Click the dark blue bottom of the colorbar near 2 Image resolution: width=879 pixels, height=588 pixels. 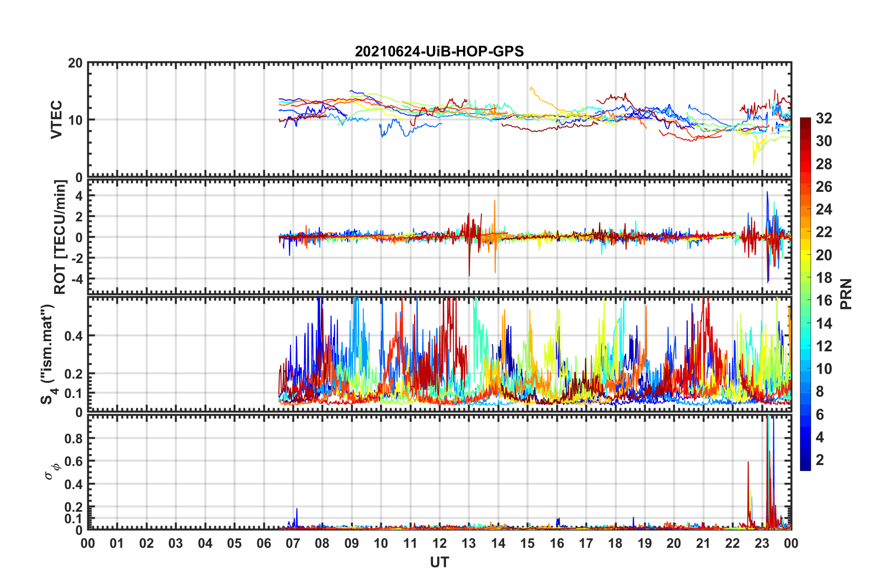click(805, 466)
